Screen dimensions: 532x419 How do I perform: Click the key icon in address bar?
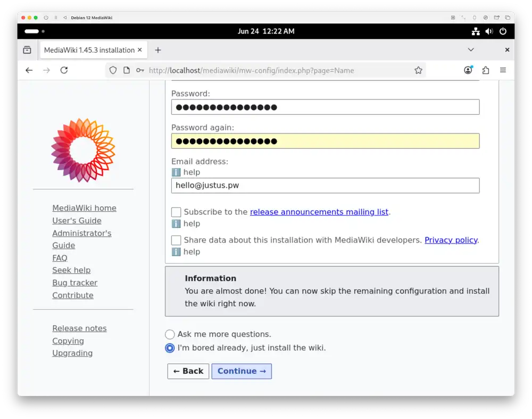pyautogui.click(x=140, y=70)
